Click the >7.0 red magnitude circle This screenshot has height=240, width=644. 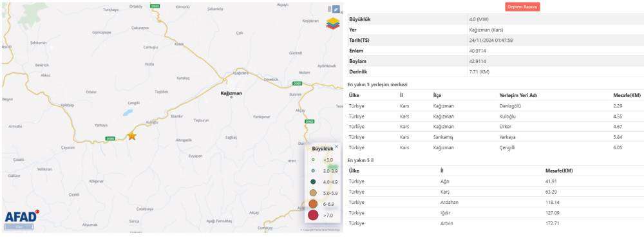[x=313, y=215]
